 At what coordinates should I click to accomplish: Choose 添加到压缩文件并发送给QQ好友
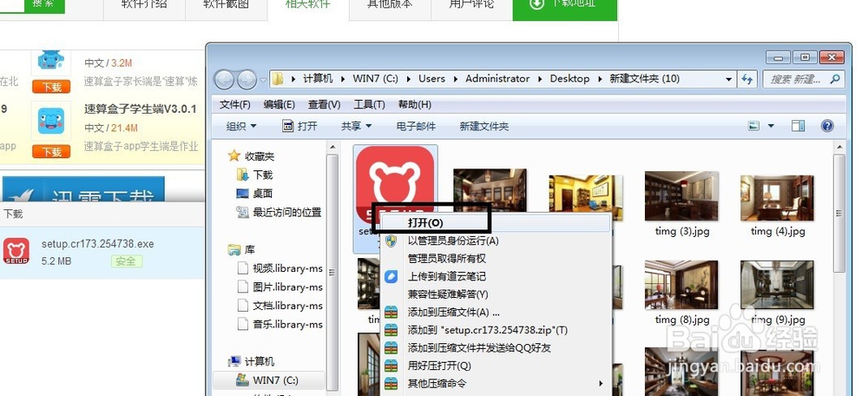pyautogui.click(x=479, y=348)
